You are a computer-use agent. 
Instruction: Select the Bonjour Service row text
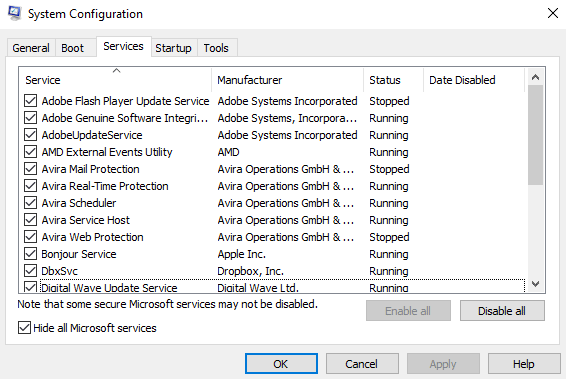click(x=79, y=254)
